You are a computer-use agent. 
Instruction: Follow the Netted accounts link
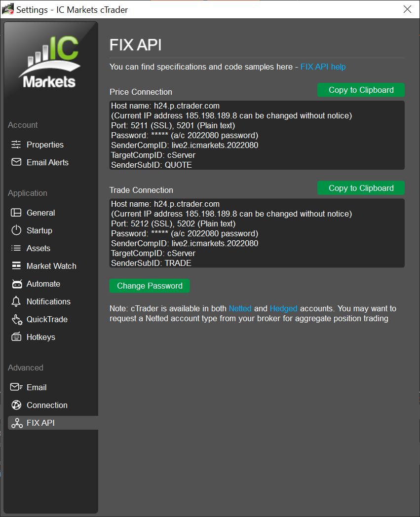click(x=240, y=309)
